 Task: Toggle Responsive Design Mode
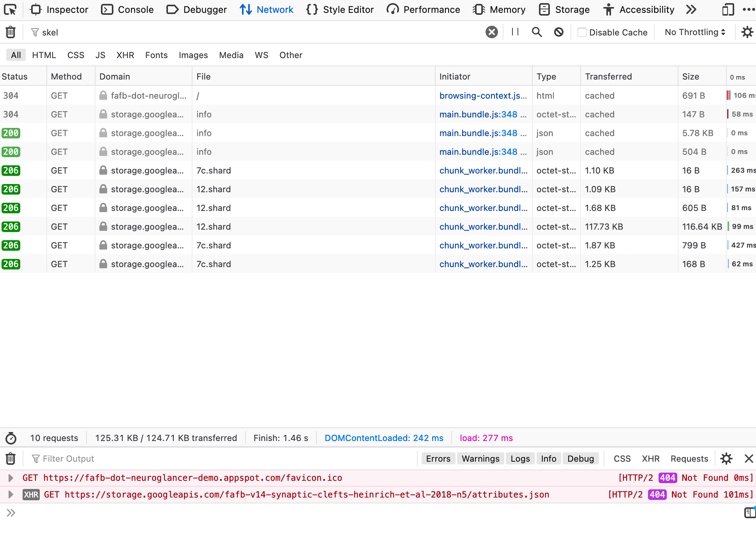coord(728,9)
